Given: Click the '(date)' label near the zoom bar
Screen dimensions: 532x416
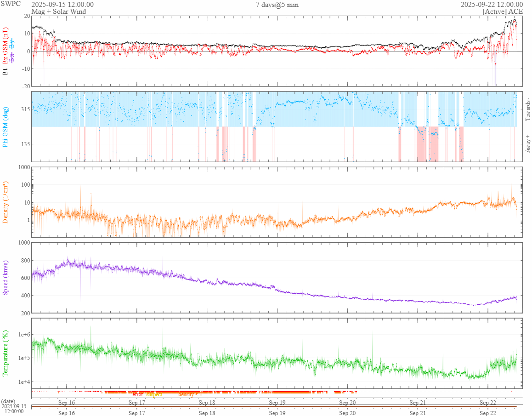Looking at the screenshot, I should [8, 401].
